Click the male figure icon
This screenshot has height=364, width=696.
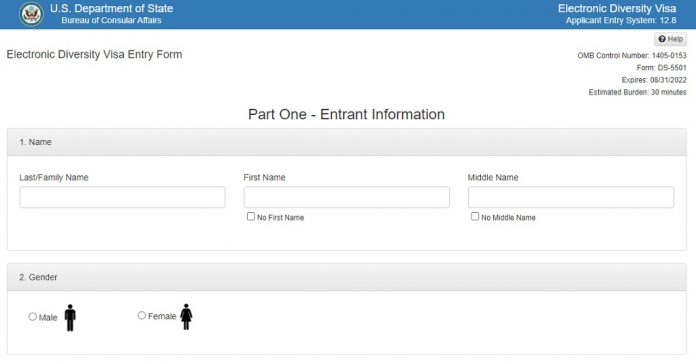[70, 317]
